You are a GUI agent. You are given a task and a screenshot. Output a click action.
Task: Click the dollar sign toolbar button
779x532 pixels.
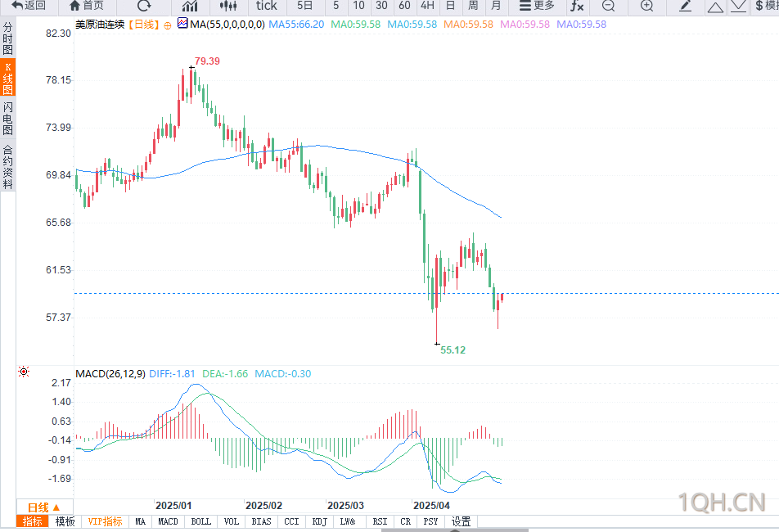765,6
